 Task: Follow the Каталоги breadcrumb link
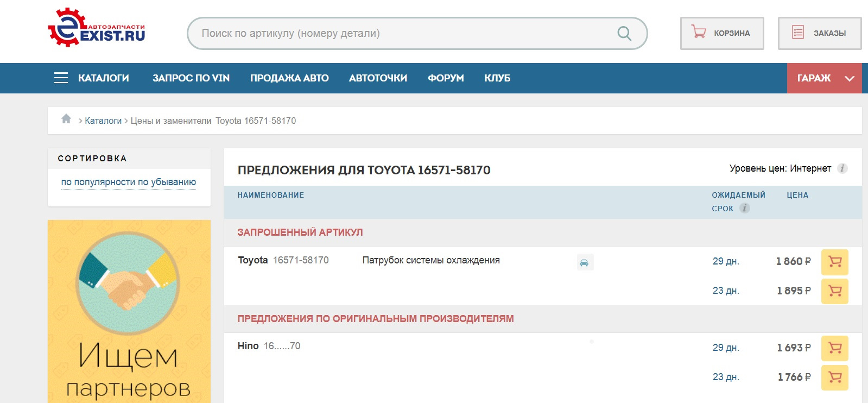(x=103, y=121)
